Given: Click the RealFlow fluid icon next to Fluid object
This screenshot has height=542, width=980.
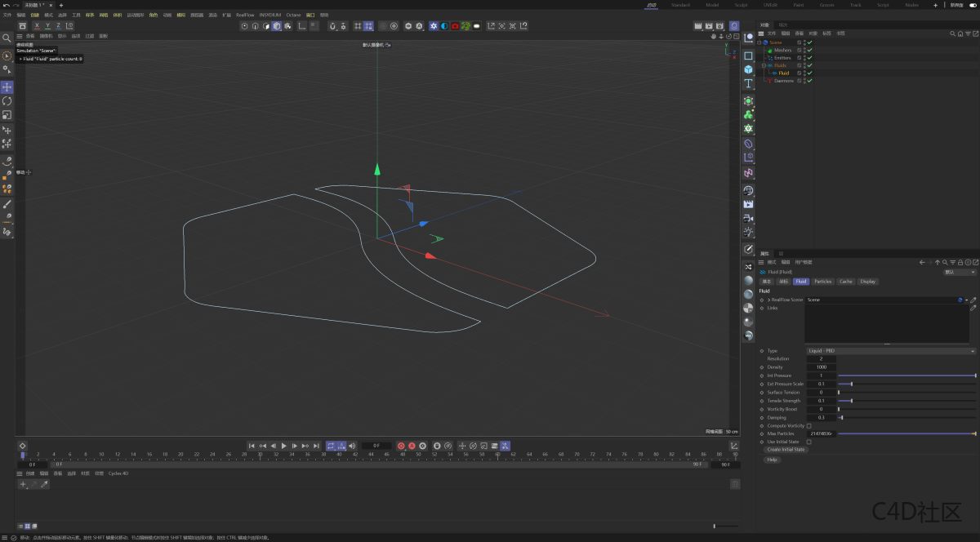Looking at the screenshot, I should pos(774,73).
